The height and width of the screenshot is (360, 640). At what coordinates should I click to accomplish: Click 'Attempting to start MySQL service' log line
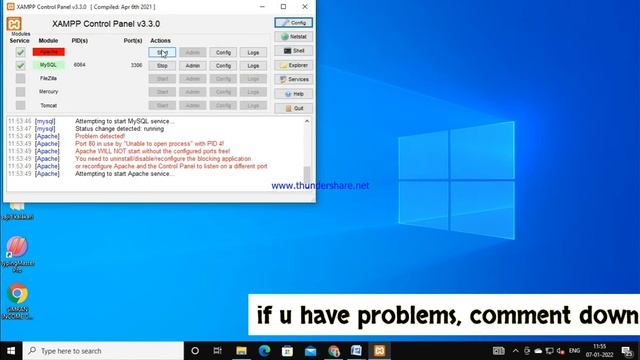[x=124, y=121]
